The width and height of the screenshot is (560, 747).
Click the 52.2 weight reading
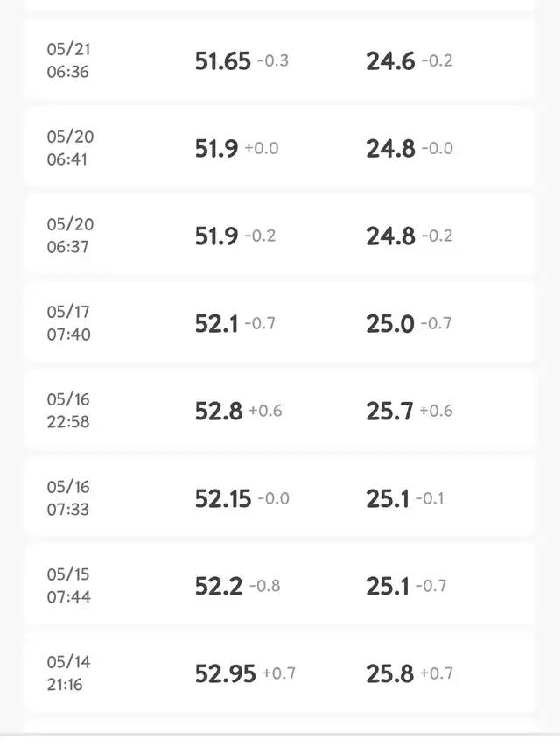(219, 586)
